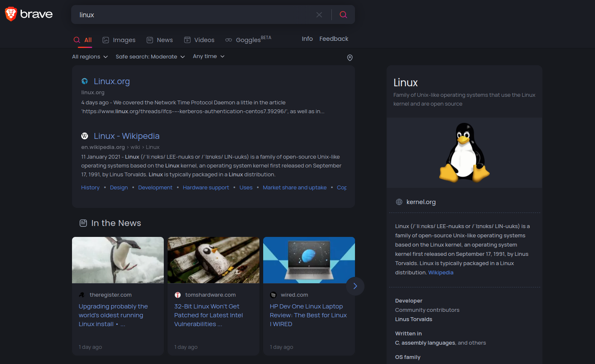The width and height of the screenshot is (595, 364).
Task: Click the Linux.org favicon
Action: [85, 81]
